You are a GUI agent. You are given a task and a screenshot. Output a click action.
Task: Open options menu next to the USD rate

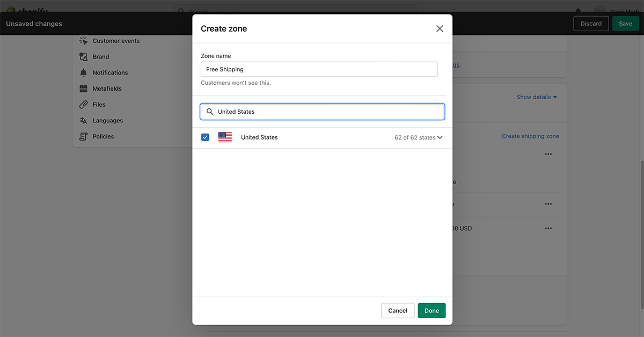(x=548, y=228)
